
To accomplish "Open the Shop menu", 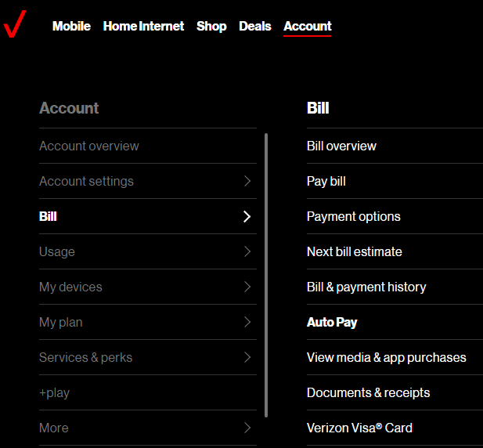I will click(211, 26).
